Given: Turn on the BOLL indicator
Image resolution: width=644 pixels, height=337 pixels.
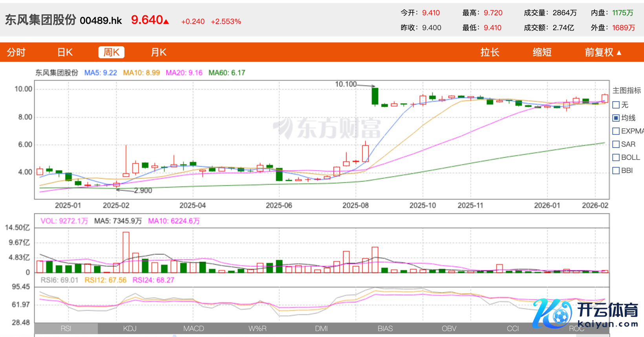Looking at the screenshot, I should 616,157.
